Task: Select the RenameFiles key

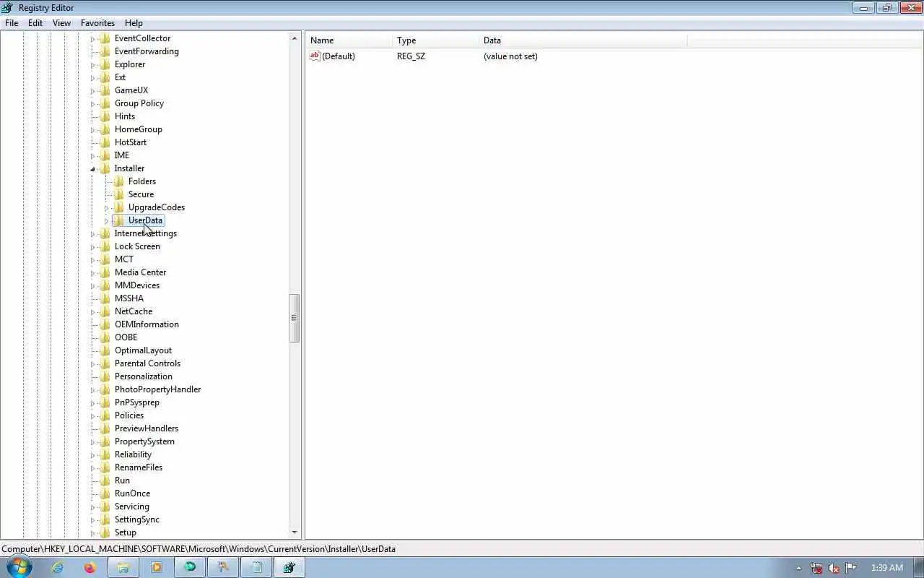Action: click(138, 467)
